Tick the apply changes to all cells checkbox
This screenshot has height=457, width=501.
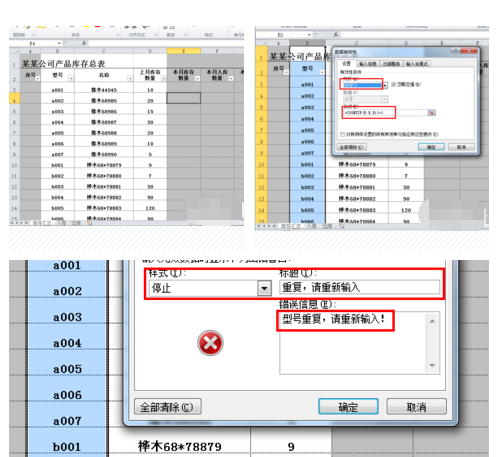[x=342, y=134]
